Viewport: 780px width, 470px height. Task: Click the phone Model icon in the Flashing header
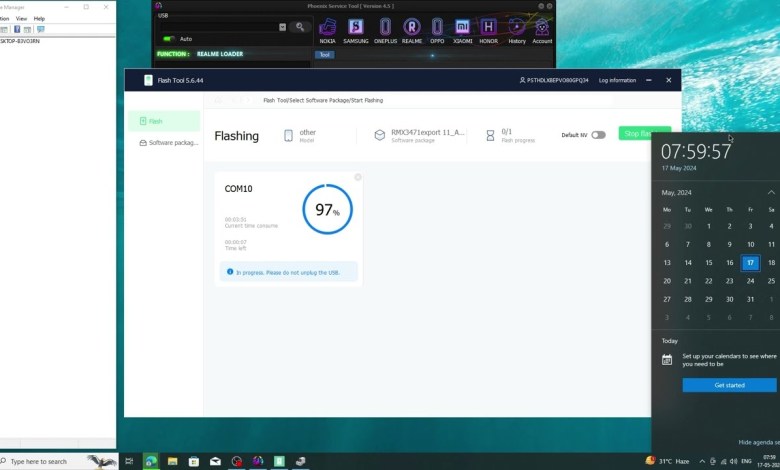point(288,135)
